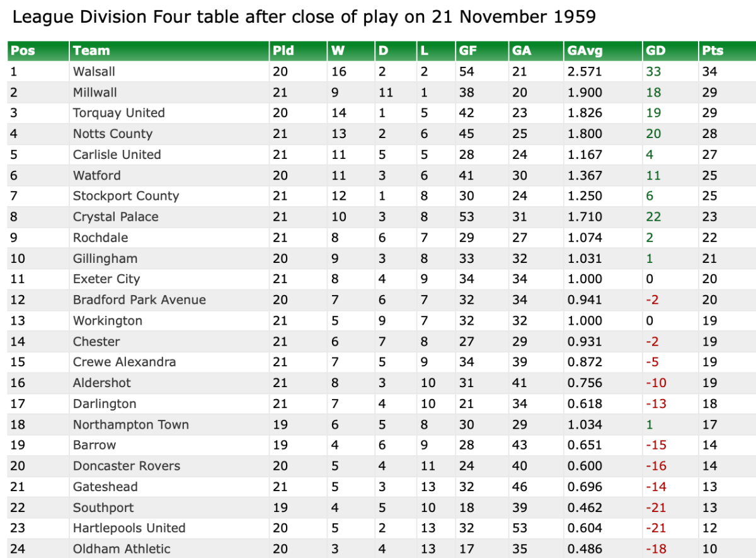The height and width of the screenshot is (558, 756).
Task: Select Notts County's points value 28
Action: tap(709, 134)
